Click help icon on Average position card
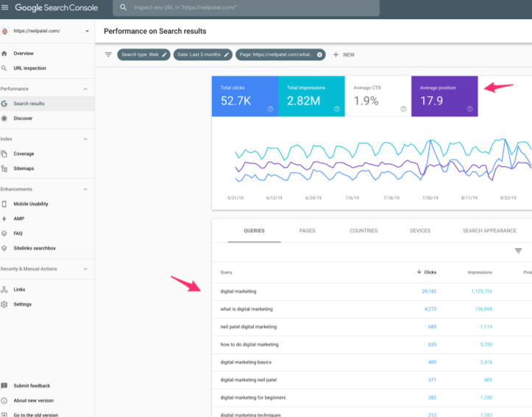The height and width of the screenshot is (417, 532). coord(470,109)
